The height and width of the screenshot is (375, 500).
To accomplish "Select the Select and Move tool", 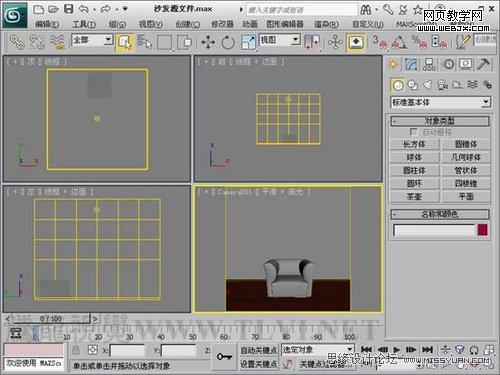I will coord(208,42).
